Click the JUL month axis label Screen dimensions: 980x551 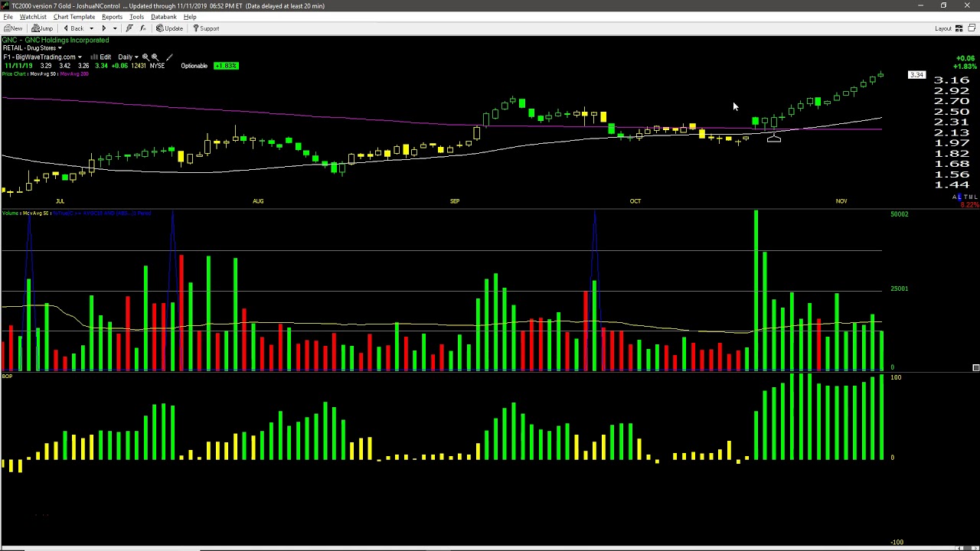point(60,201)
